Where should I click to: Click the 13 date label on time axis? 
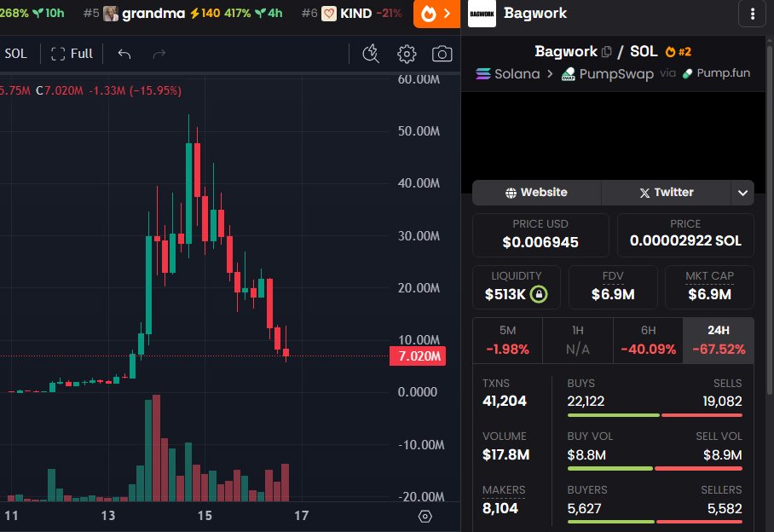tap(108, 516)
